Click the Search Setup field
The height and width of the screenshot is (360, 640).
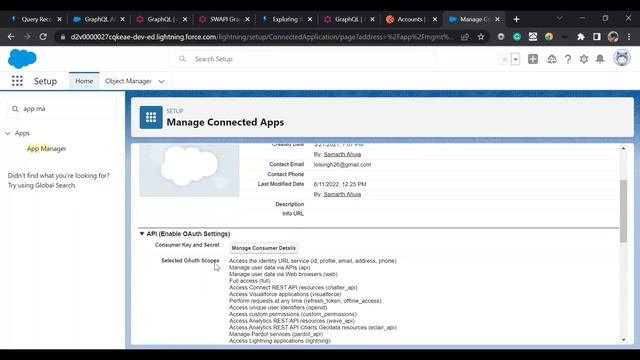click(x=303, y=59)
